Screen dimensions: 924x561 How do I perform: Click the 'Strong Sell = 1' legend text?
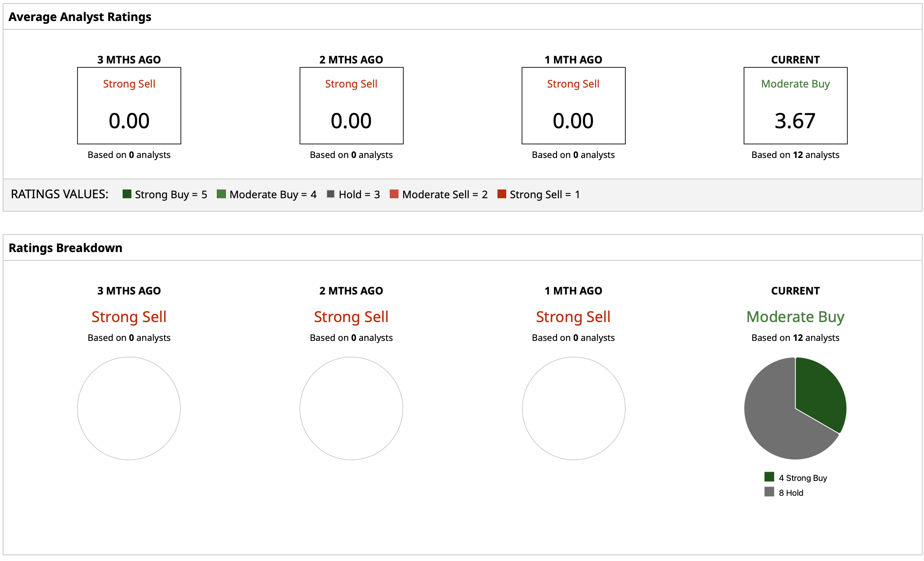pos(545,194)
